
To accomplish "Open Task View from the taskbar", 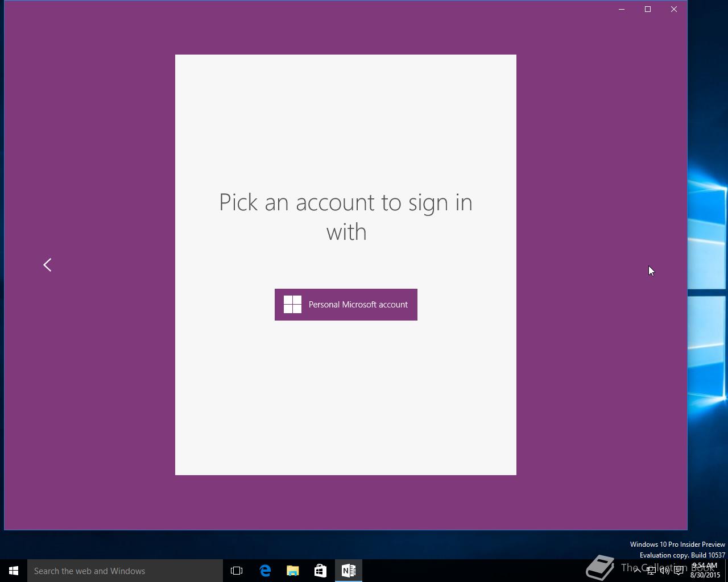I will tap(237, 571).
